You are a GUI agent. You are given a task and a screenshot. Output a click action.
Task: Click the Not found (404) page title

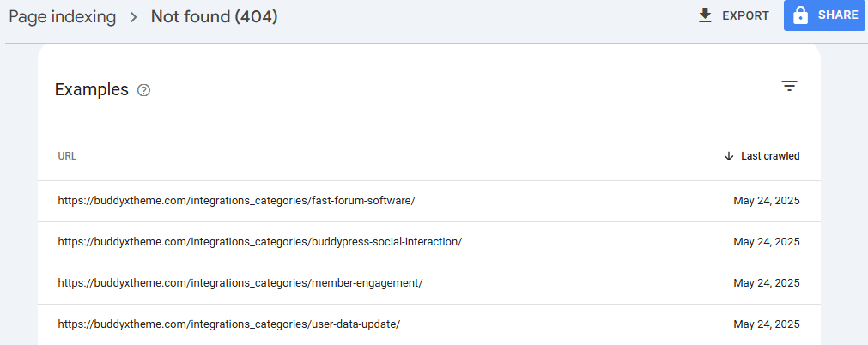coord(214,17)
